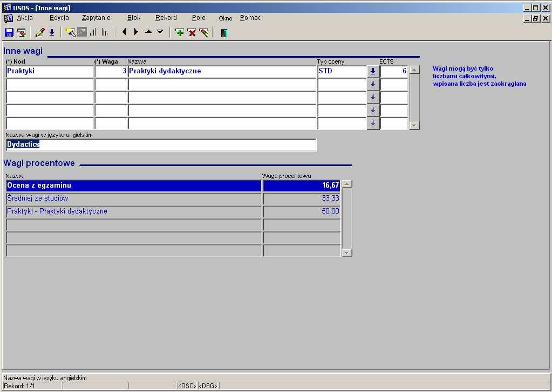Open Typ oceny list for Praktyki row
552x392 pixels.
click(x=373, y=71)
